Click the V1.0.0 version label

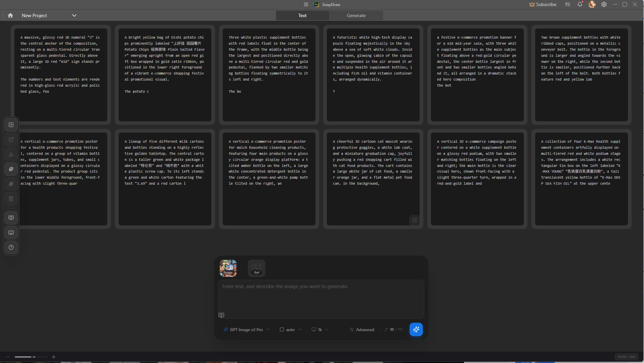[626, 357]
